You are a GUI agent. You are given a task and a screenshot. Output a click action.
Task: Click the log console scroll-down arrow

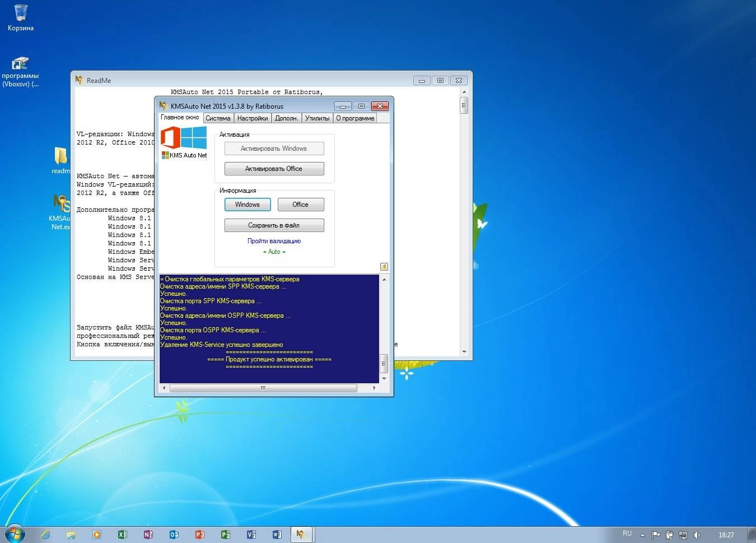tap(384, 379)
